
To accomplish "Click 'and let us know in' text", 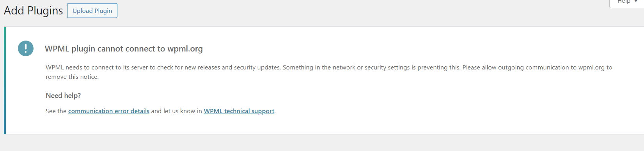I will [x=177, y=111].
